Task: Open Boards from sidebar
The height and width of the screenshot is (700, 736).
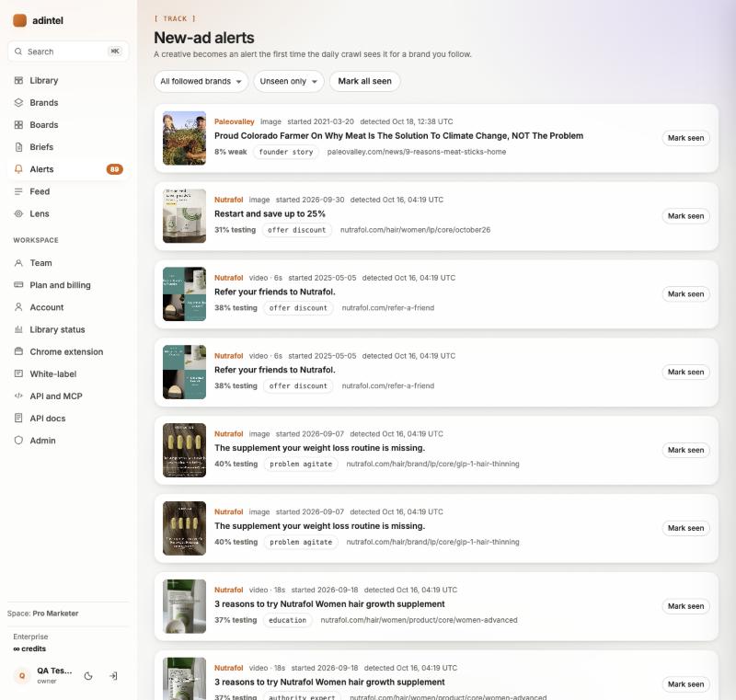Action: tap(68, 125)
